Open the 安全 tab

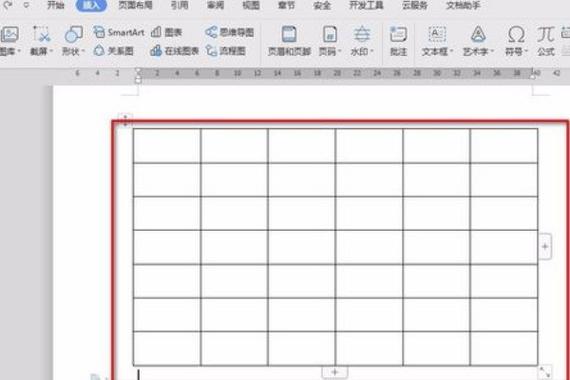pos(322,5)
